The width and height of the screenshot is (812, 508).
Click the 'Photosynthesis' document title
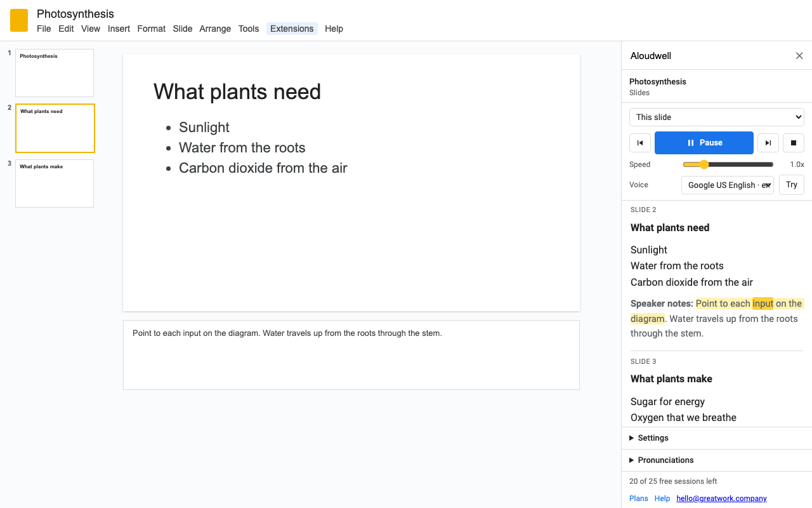tap(75, 14)
